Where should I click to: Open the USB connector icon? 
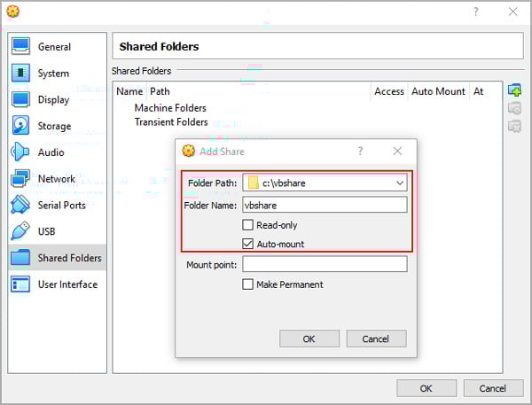pos(20,231)
